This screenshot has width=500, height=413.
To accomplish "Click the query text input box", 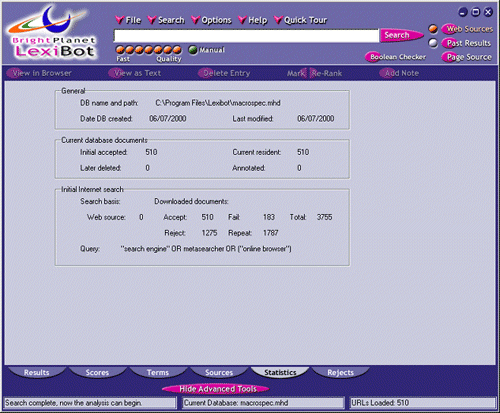I will (x=246, y=36).
